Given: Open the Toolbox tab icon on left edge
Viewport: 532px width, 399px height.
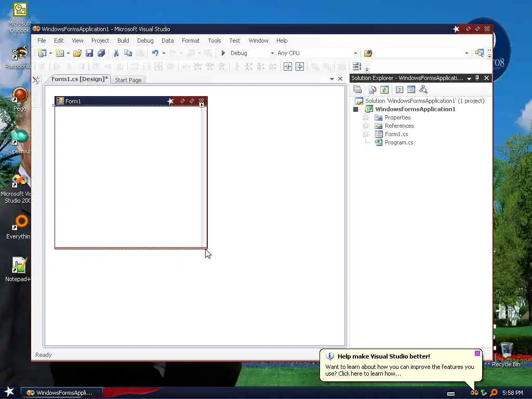Looking at the screenshot, I should (x=36, y=80).
